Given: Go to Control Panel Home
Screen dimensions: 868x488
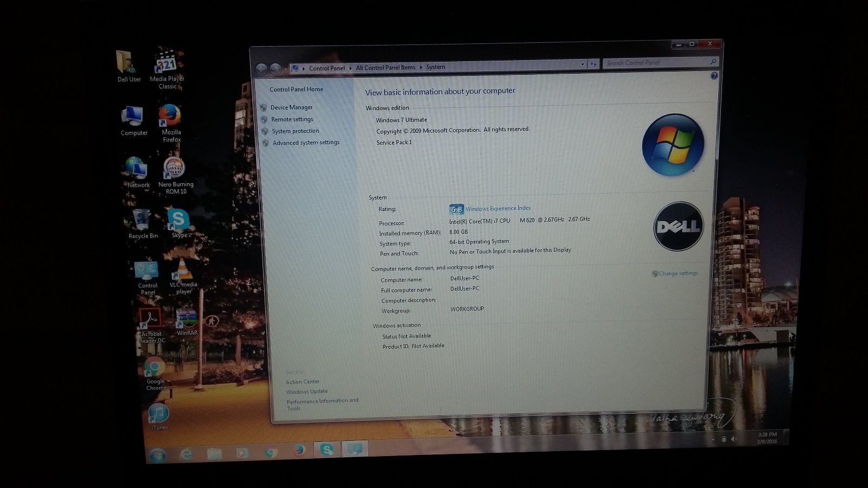Looking at the screenshot, I should 296,89.
